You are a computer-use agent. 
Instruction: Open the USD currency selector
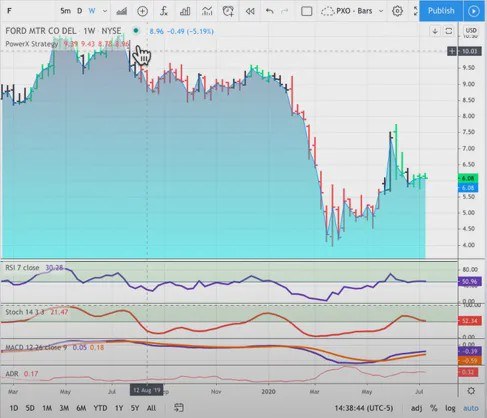click(x=471, y=30)
